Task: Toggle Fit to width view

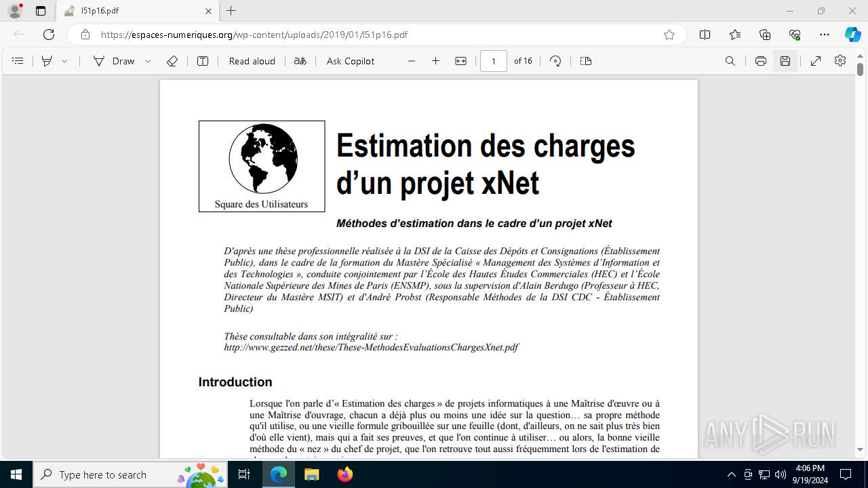Action: pos(461,61)
